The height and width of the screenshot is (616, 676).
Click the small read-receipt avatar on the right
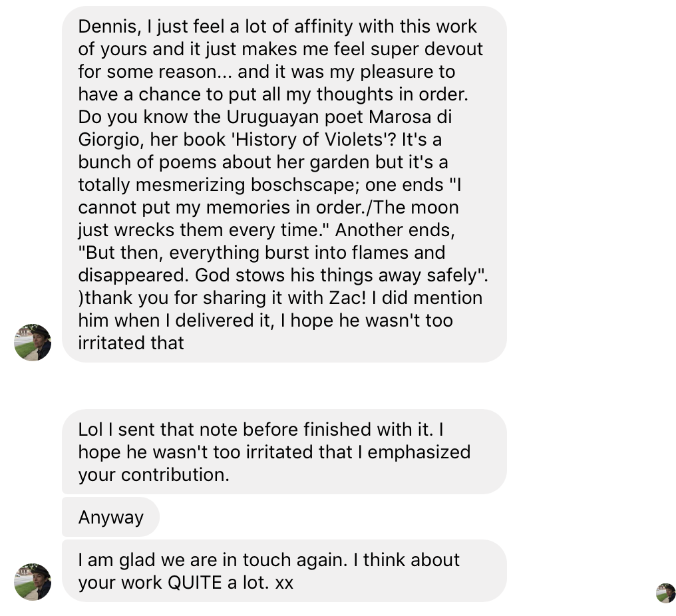[x=665, y=593]
